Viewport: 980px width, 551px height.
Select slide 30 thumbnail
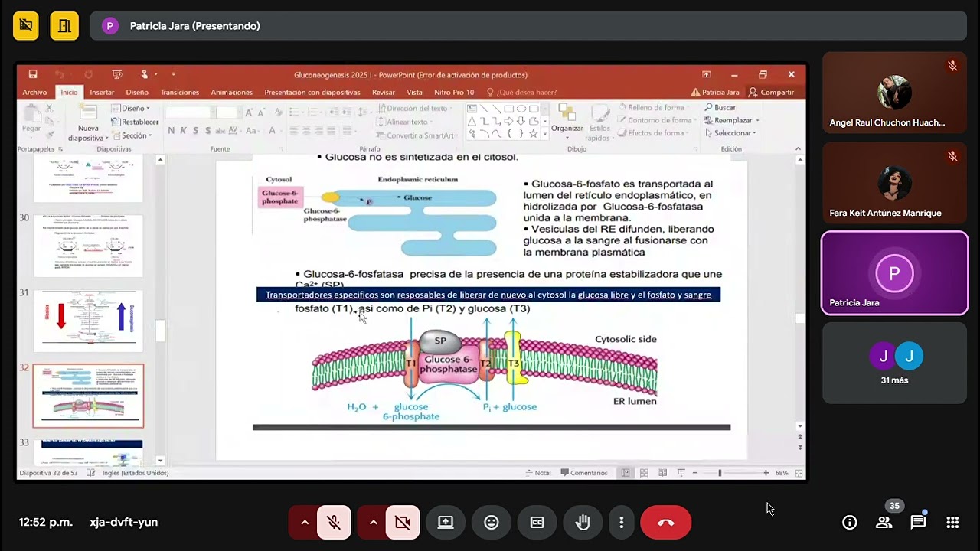click(x=88, y=246)
